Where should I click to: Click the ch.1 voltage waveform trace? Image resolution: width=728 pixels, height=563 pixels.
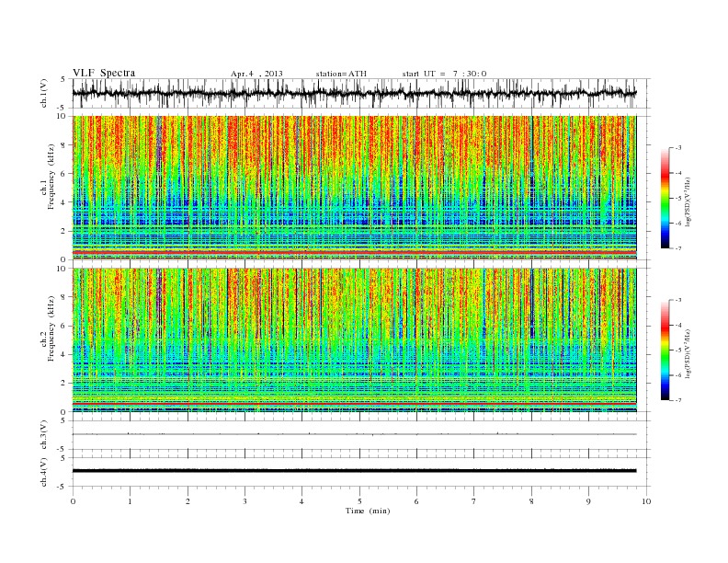pos(354,93)
